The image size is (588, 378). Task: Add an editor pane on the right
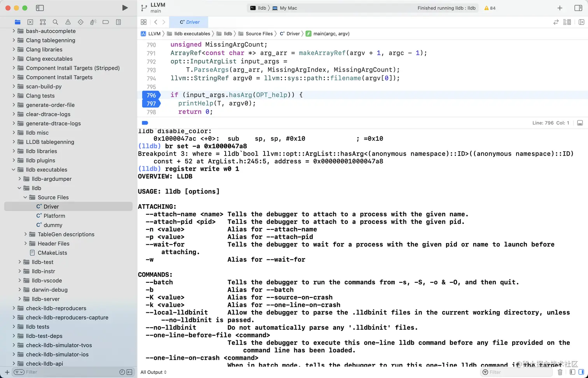point(581,22)
